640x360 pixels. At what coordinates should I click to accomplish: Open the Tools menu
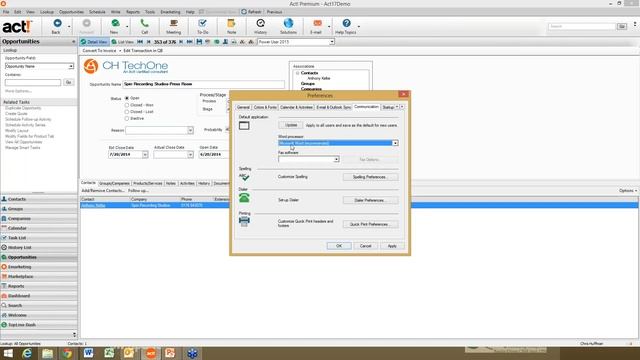pyautogui.click(x=150, y=12)
